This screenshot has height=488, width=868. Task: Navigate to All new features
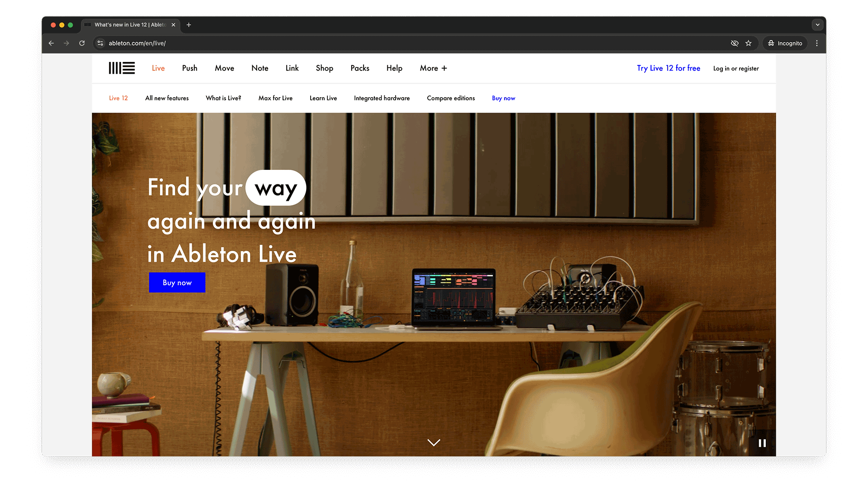(167, 99)
